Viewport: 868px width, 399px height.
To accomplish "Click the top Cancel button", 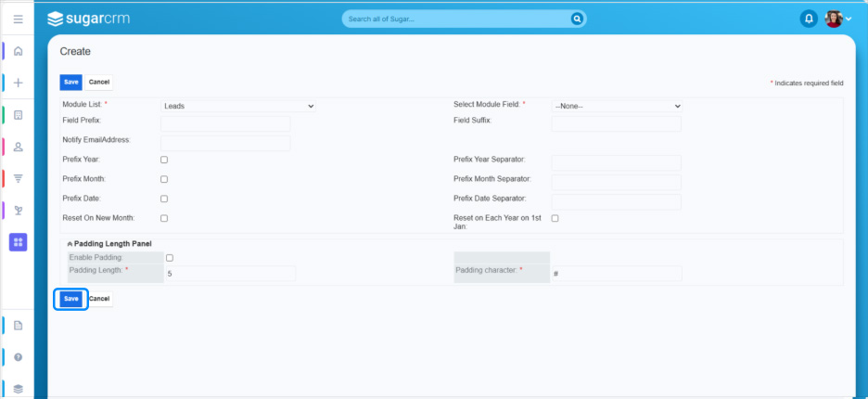I will pyautogui.click(x=99, y=82).
